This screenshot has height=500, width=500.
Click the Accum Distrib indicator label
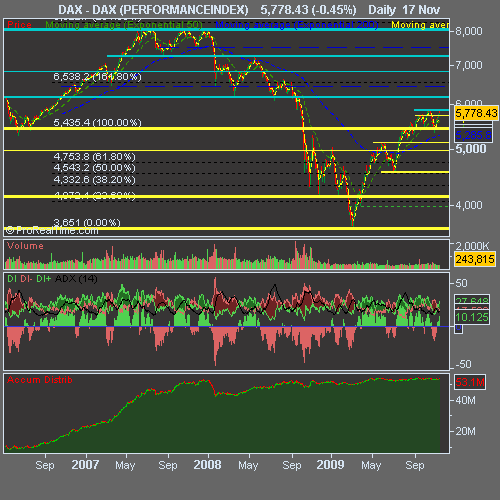[40, 380]
